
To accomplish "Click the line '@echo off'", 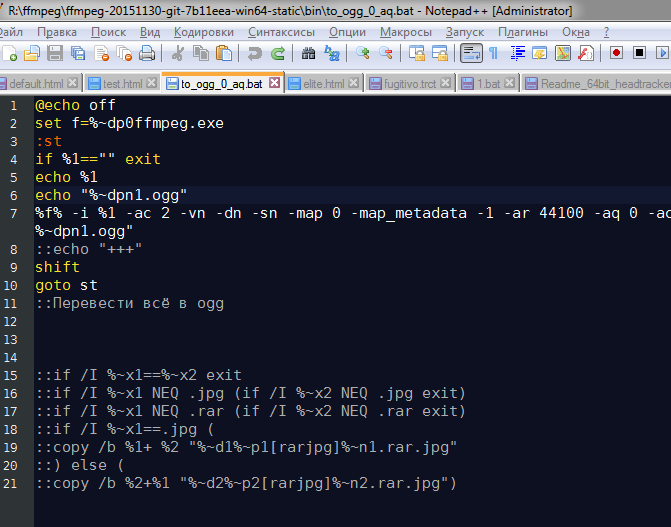I will coord(75,105).
